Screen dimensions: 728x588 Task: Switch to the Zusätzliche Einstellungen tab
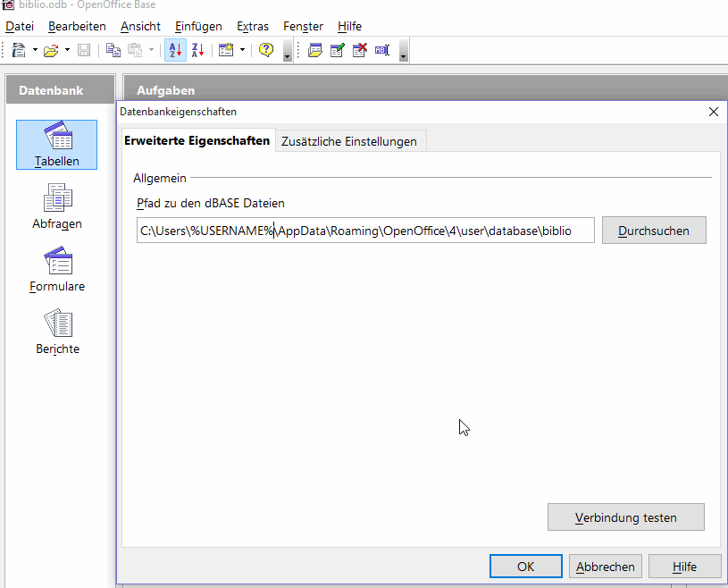[350, 140]
